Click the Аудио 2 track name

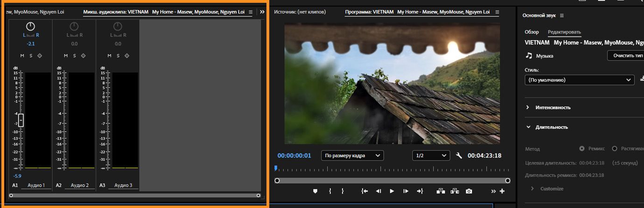pyautogui.click(x=79, y=186)
